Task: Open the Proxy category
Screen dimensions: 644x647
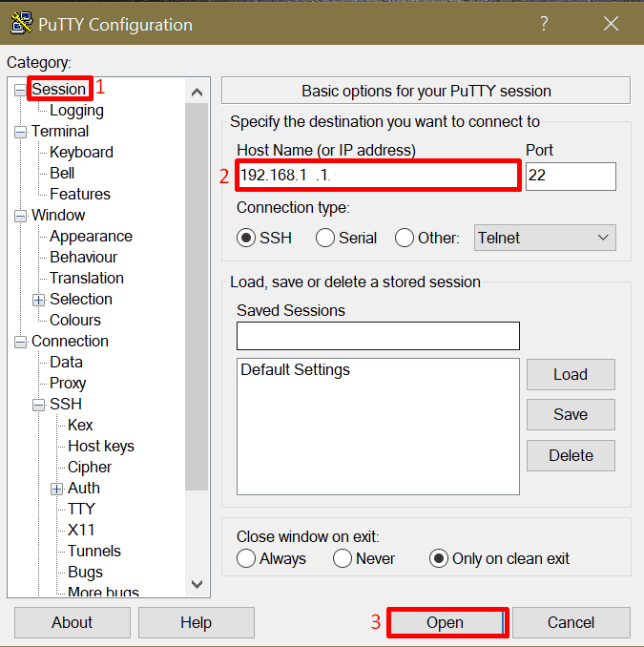Action: pos(68,384)
